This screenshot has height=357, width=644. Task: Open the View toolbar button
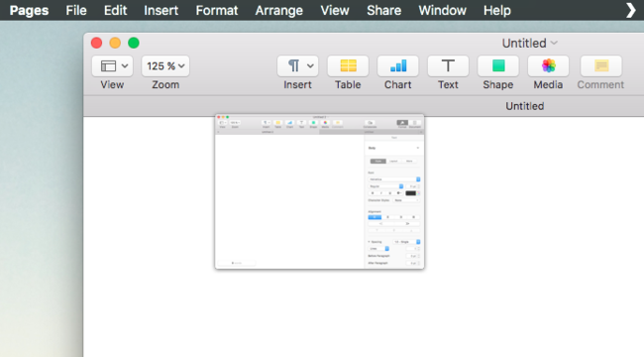[x=112, y=65]
